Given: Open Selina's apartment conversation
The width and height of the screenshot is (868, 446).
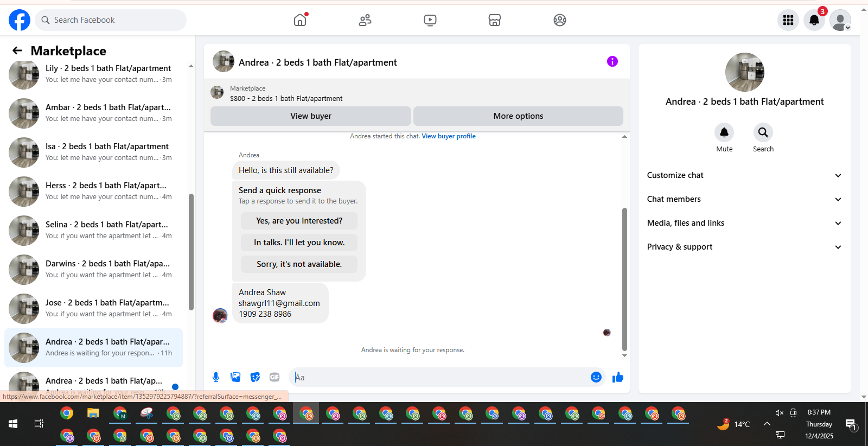Looking at the screenshot, I should (x=93, y=230).
